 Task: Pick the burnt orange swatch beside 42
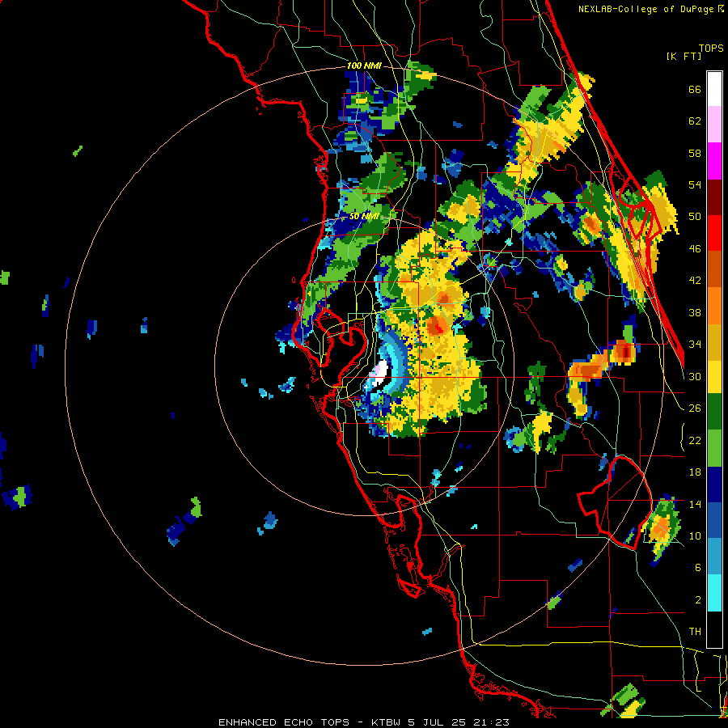714,269
